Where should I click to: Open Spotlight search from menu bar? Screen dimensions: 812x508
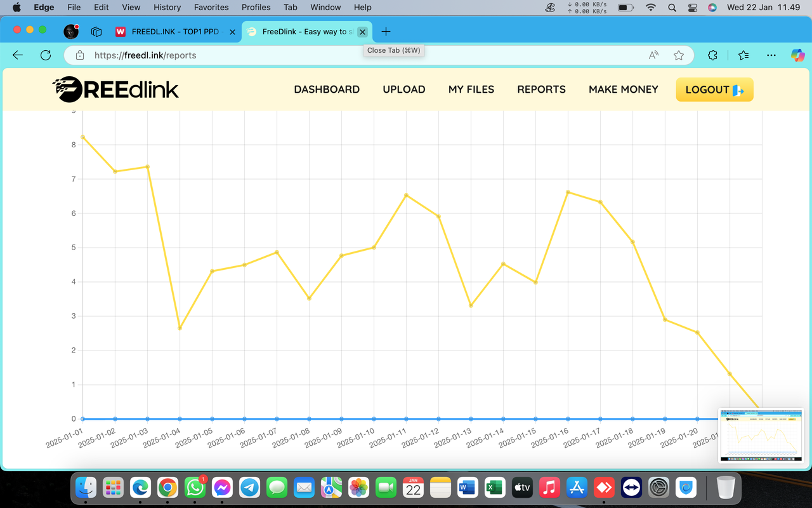point(672,8)
